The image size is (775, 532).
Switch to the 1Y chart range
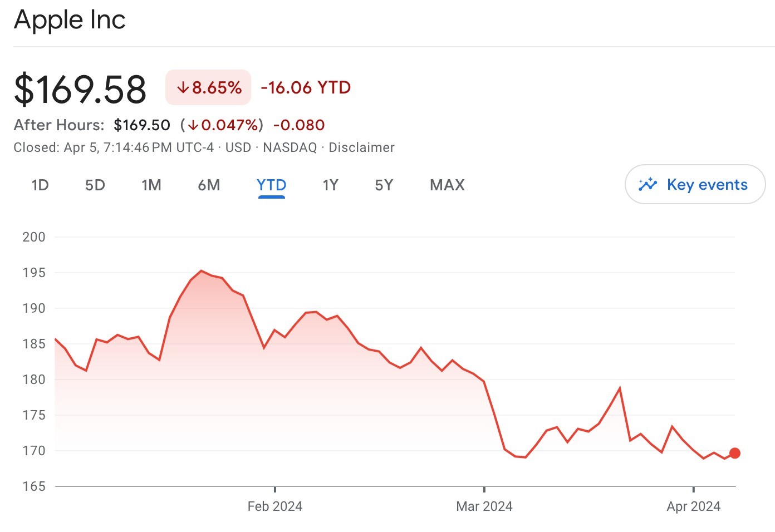point(331,185)
